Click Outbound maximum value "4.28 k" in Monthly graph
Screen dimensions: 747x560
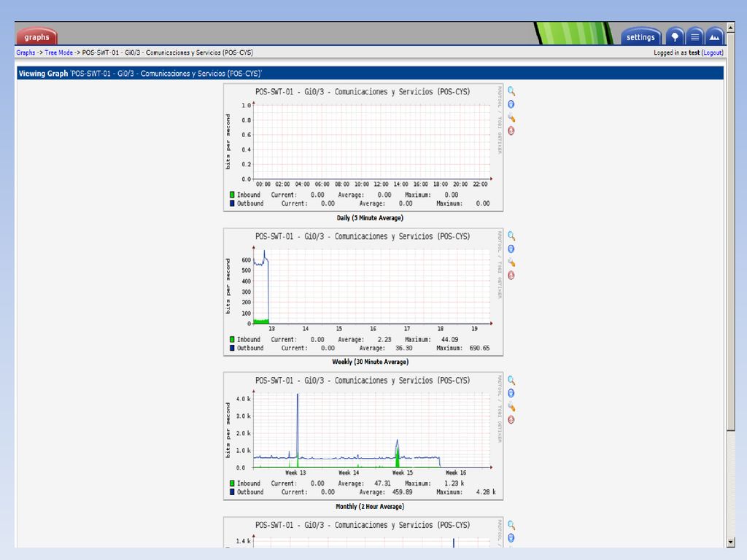(x=486, y=492)
